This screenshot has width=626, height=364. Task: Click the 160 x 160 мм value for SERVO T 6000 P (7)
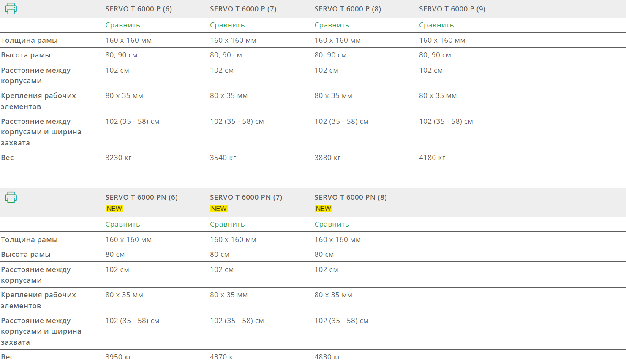point(233,40)
